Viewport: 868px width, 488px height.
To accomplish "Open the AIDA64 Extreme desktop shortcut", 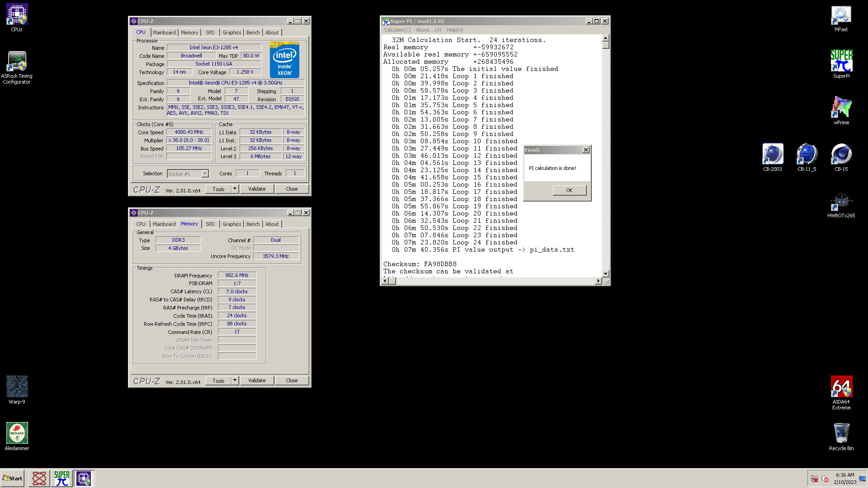I will [x=841, y=393].
